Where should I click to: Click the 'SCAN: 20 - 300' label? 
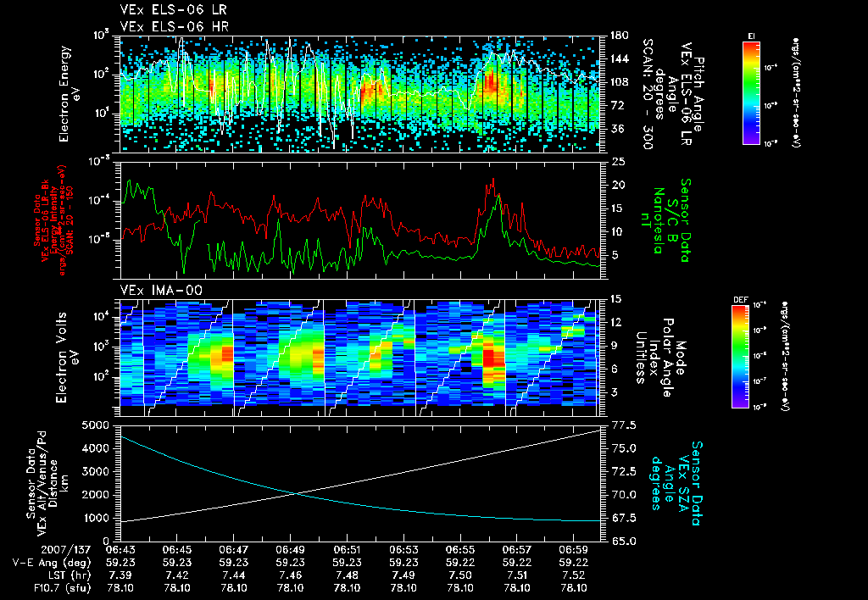tap(648, 94)
